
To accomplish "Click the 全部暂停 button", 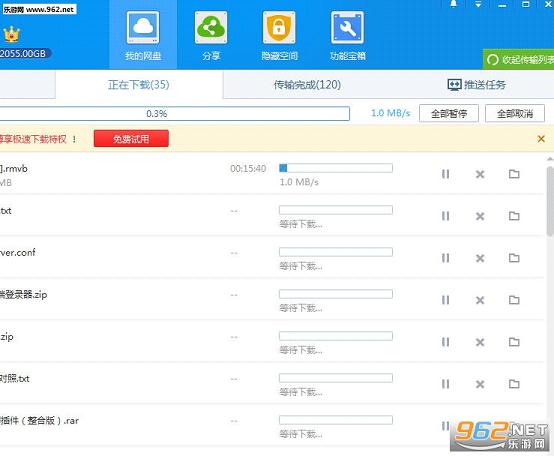I will [449, 113].
